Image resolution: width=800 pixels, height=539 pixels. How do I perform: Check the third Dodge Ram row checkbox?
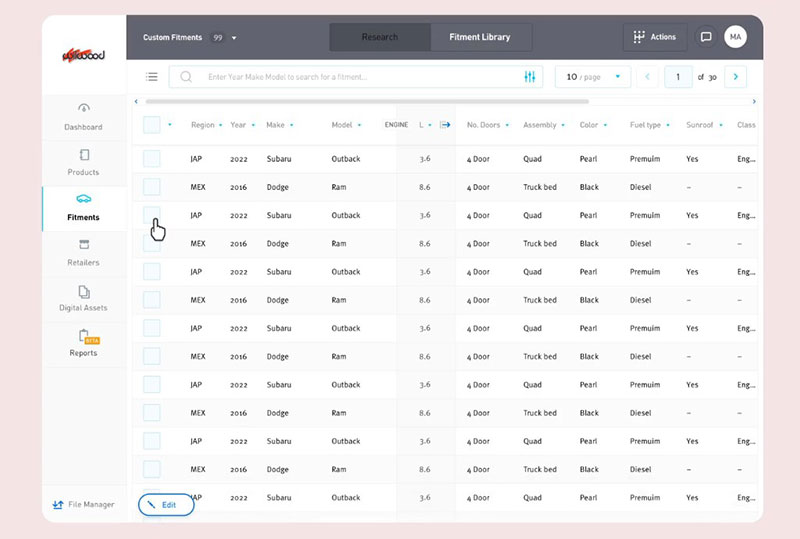(x=152, y=300)
